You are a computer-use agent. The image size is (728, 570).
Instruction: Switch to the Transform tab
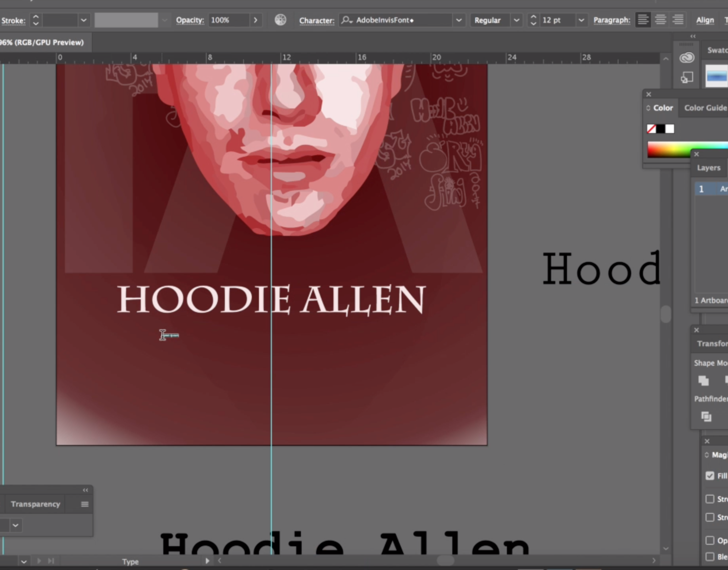click(x=712, y=344)
